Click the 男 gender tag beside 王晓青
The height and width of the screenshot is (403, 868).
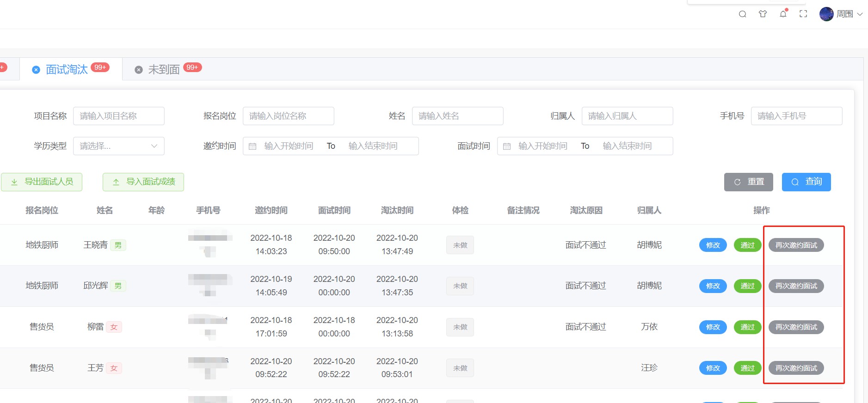[118, 245]
